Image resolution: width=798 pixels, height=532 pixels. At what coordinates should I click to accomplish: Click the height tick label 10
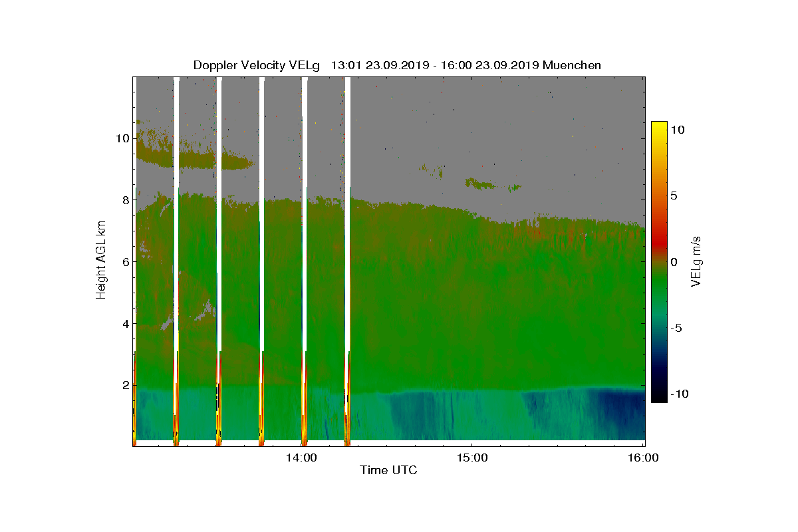tap(121, 138)
